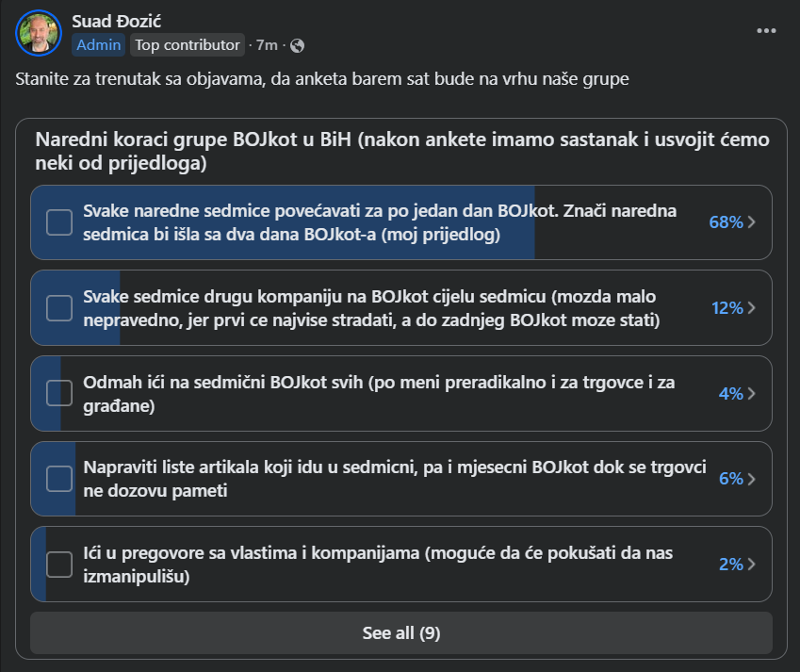
Task: Open the voters list chevron beside 2%
Action: tap(752, 565)
